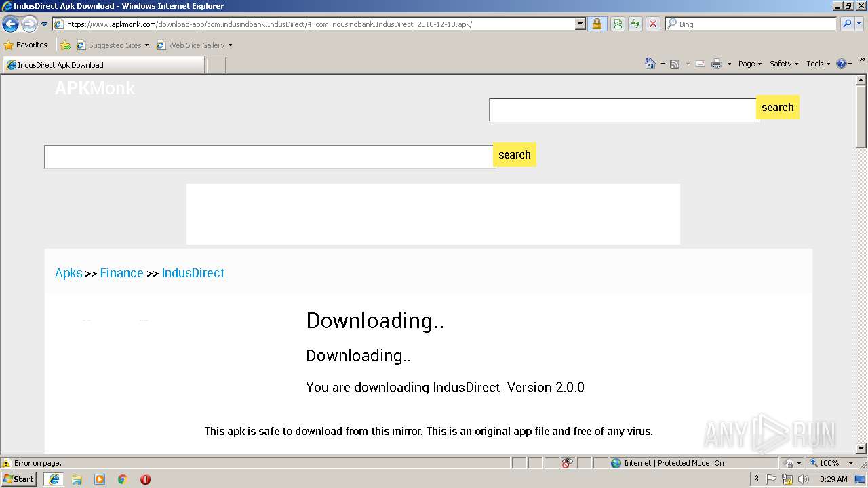
Task: Expand the address bar history dropdown
Action: click(x=580, y=24)
